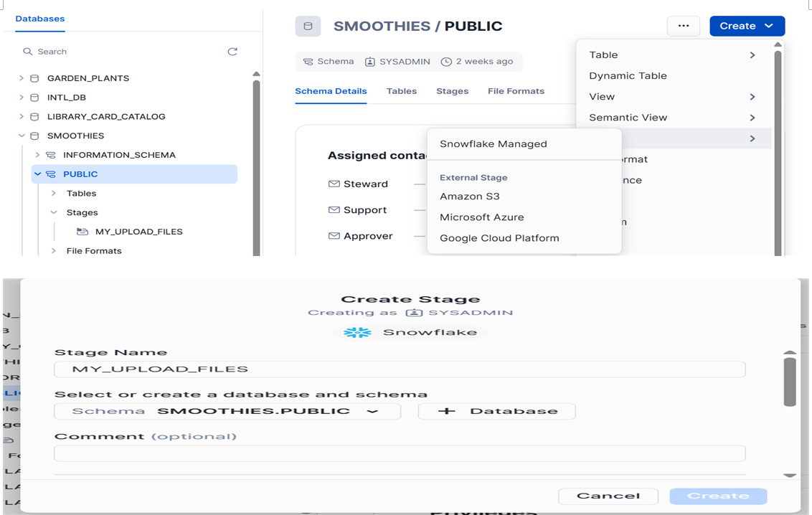The image size is (812, 515).
Task: Expand the INTL_DB database node
Action: click(22, 98)
